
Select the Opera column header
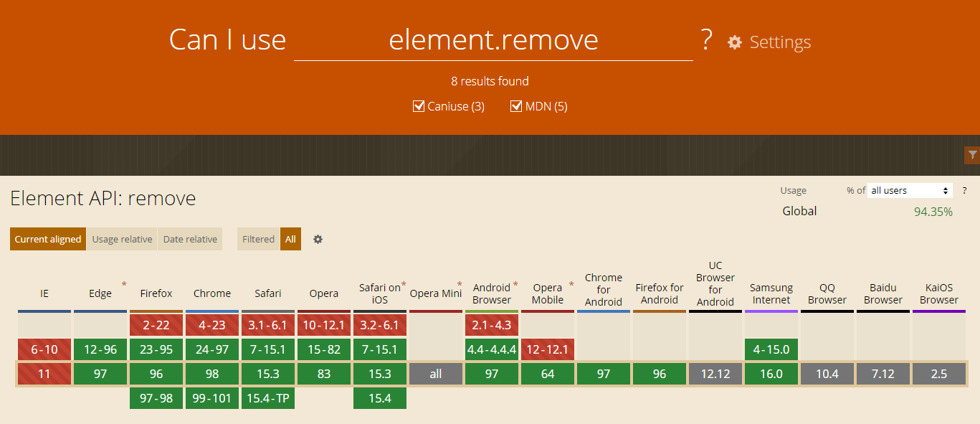[x=324, y=293]
